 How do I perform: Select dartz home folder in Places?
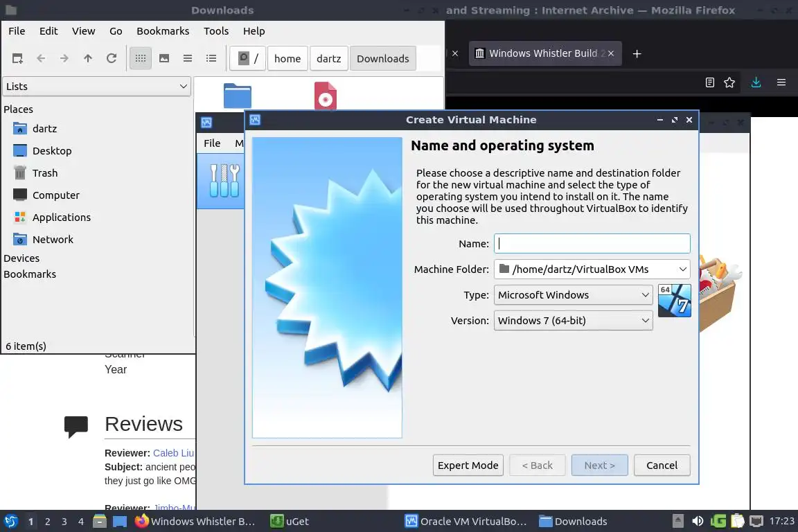(44, 129)
